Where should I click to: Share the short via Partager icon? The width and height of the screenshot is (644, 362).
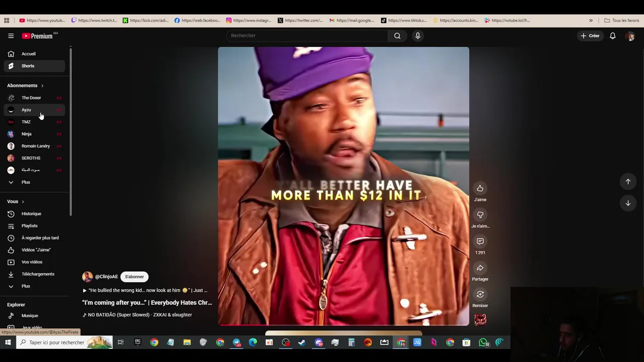point(480,268)
